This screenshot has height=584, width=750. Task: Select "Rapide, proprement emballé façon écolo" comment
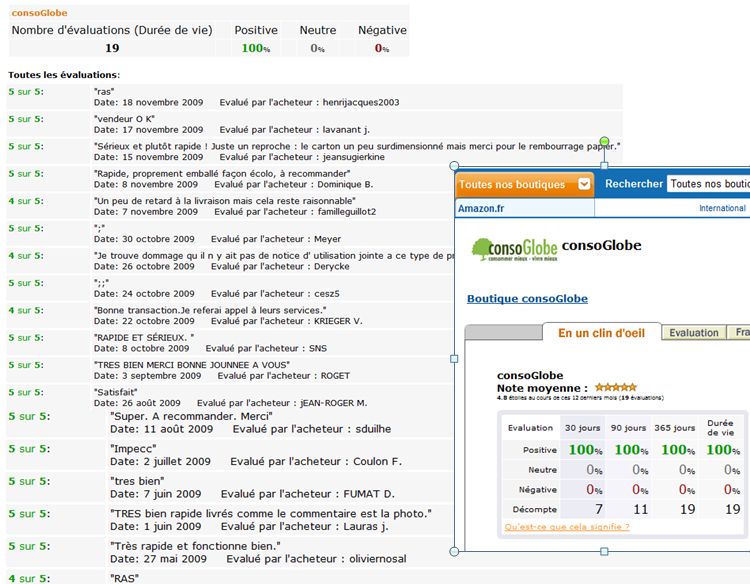[x=222, y=174]
